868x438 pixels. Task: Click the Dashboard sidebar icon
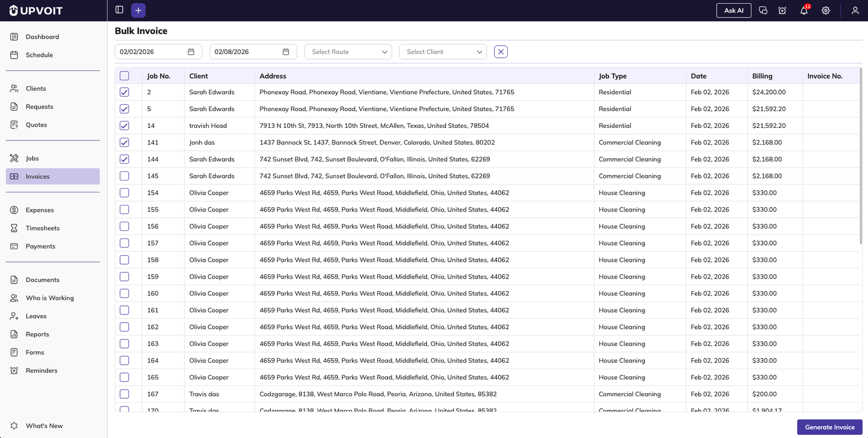click(14, 37)
